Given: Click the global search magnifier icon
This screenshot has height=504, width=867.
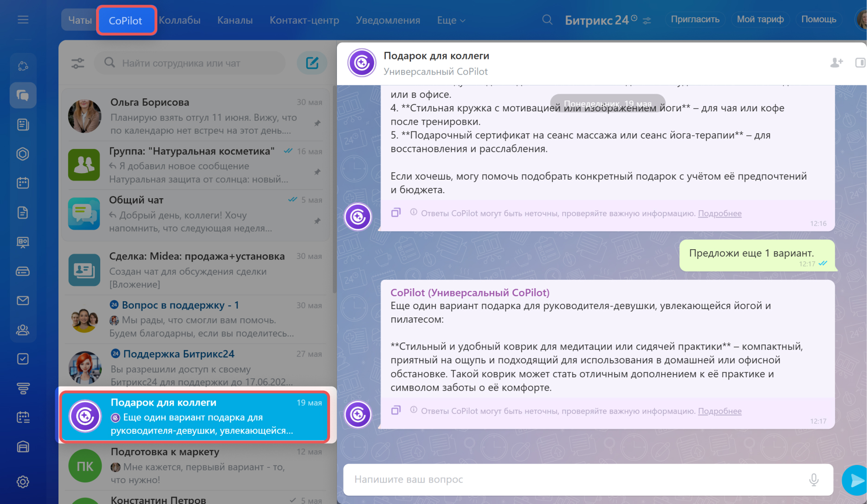Looking at the screenshot, I should [547, 20].
